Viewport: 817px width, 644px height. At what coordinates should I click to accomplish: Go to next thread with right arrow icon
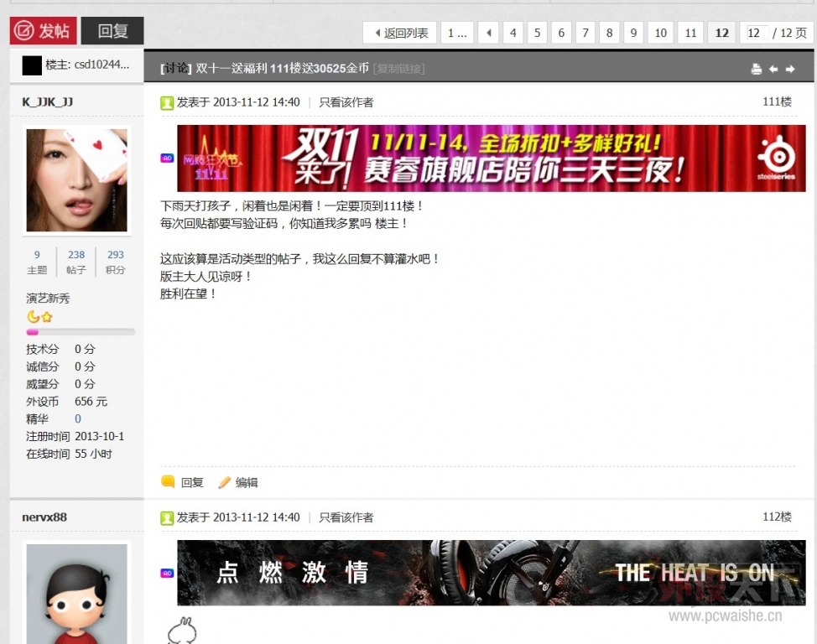pyautogui.click(x=790, y=69)
